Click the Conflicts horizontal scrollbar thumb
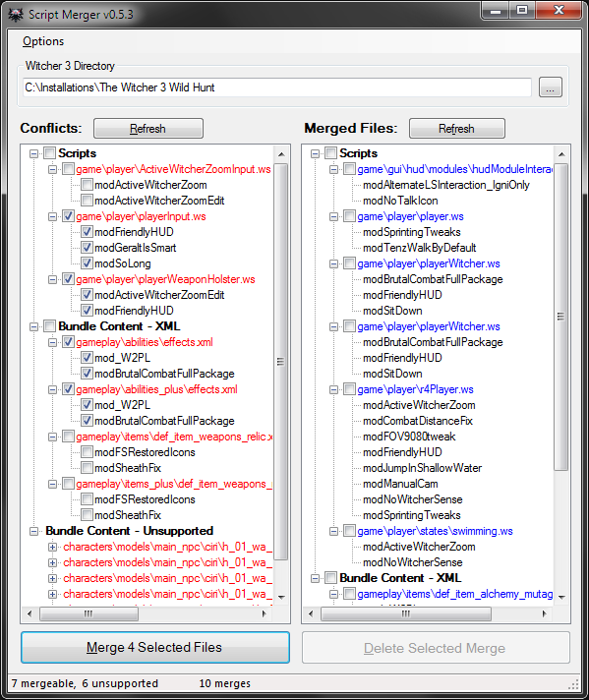 pyautogui.click(x=88, y=613)
